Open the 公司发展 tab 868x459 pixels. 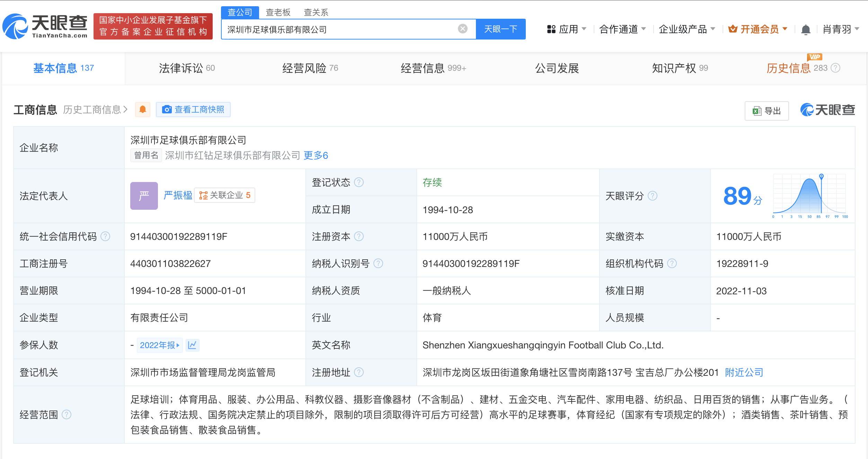(x=557, y=68)
